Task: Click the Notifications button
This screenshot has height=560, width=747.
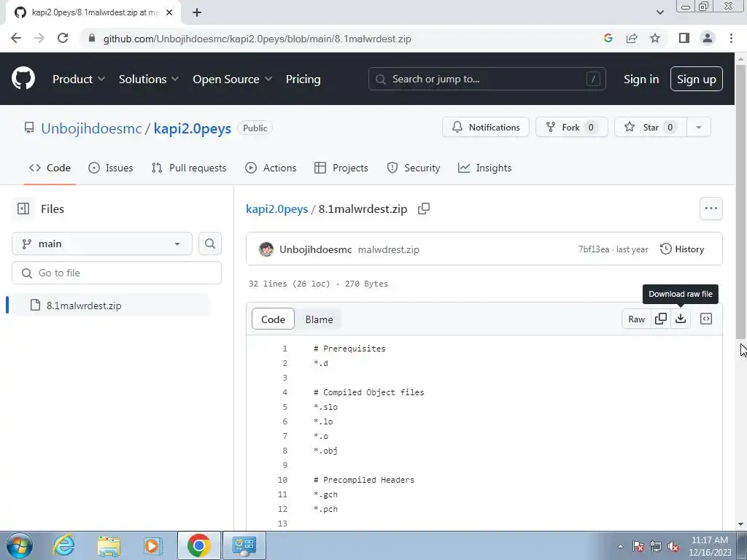Action: click(x=485, y=127)
